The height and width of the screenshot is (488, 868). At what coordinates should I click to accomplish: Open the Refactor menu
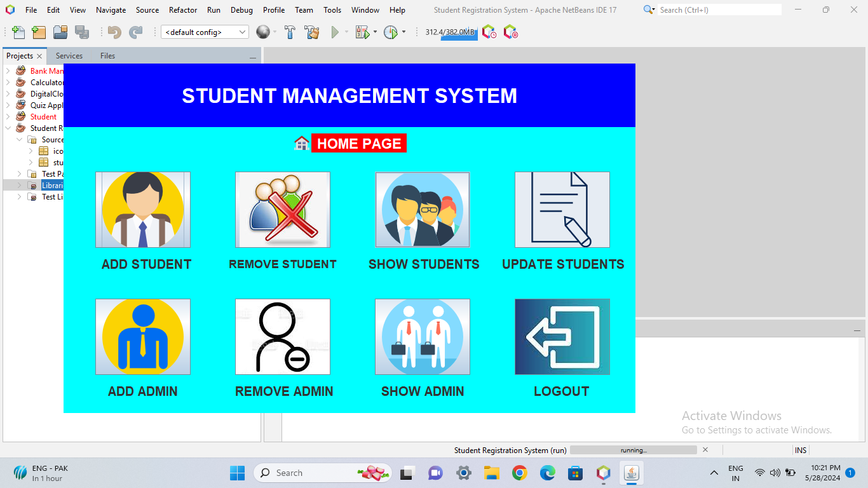(183, 10)
